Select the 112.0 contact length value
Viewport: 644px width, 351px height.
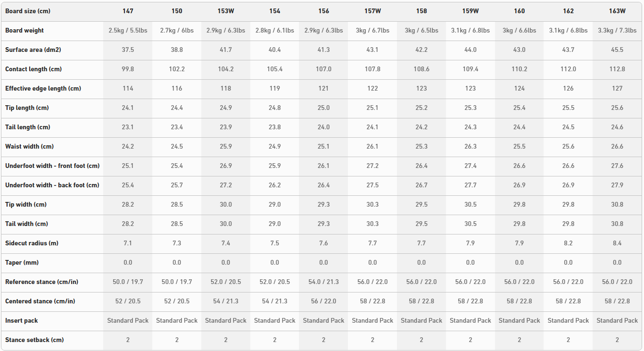[x=568, y=69]
